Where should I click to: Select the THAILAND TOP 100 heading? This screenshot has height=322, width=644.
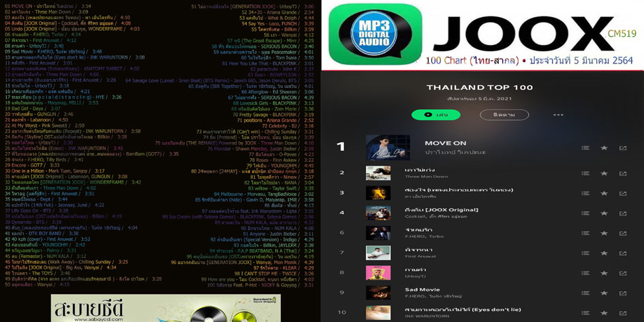[x=479, y=87]
